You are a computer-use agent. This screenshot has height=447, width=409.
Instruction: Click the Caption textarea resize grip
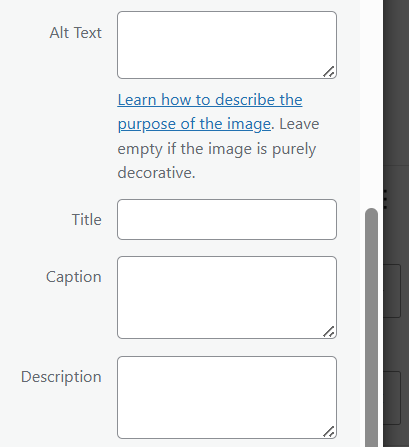point(329,332)
